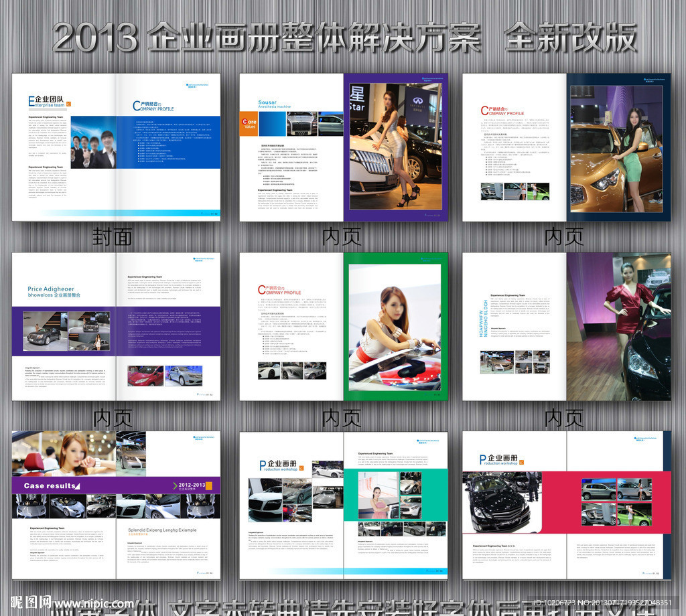The height and width of the screenshot is (616, 686).
Task: Open the white Audi photo in teal spread
Action: 265,500
